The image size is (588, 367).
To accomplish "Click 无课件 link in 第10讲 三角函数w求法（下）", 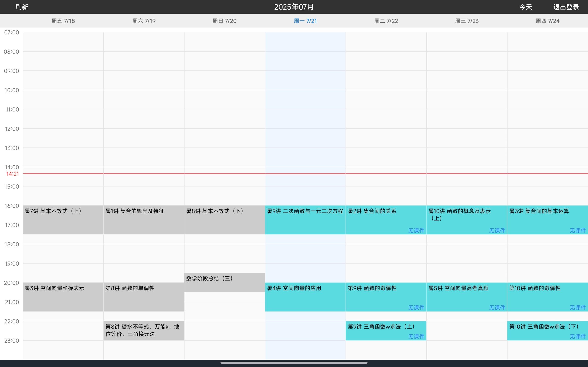I will point(578,336).
